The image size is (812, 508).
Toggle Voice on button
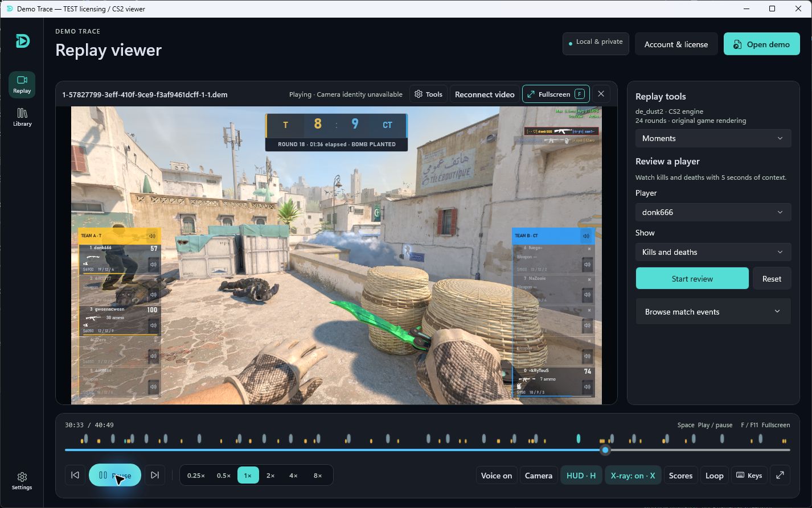tap(497, 475)
